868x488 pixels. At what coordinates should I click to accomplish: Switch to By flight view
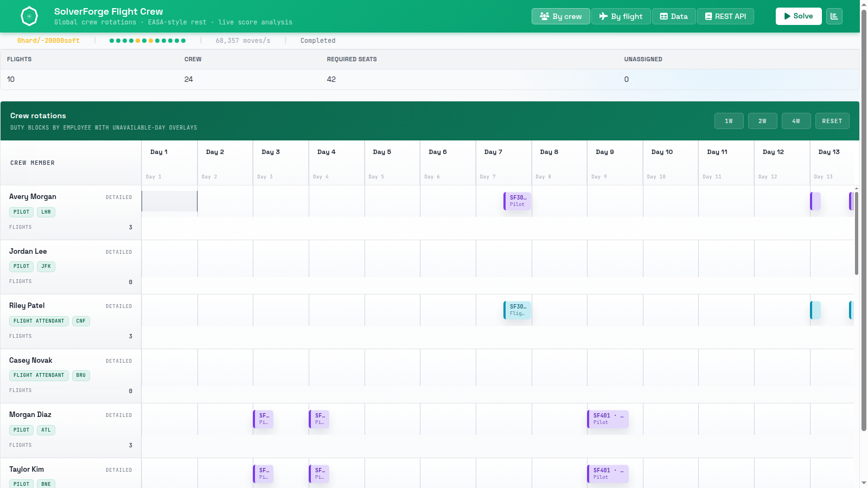click(621, 16)
